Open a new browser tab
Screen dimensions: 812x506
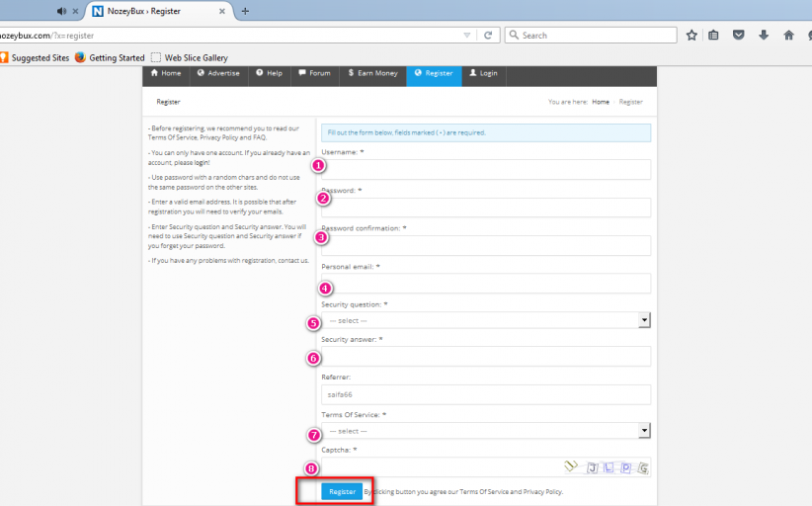pyautogui.click(x=245, y=11)
